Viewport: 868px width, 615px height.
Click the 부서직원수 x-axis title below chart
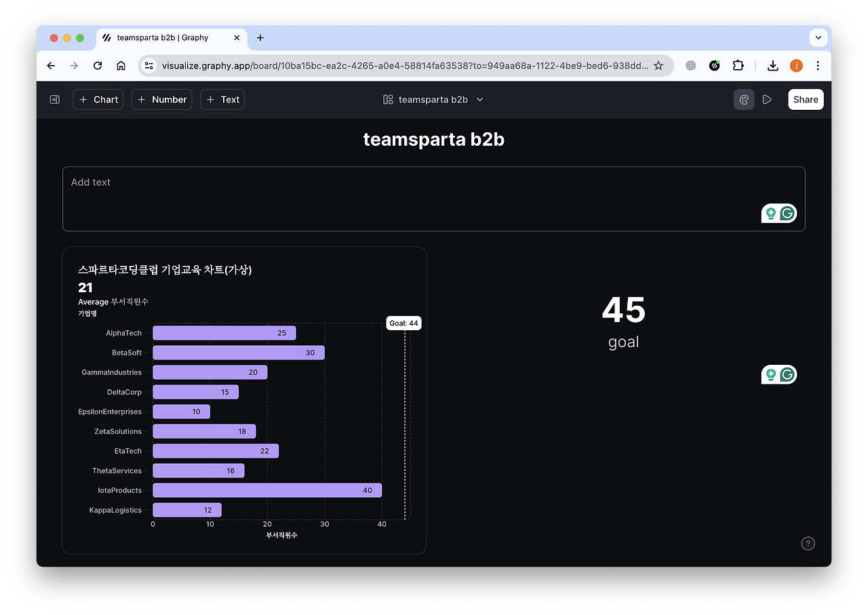281,535
